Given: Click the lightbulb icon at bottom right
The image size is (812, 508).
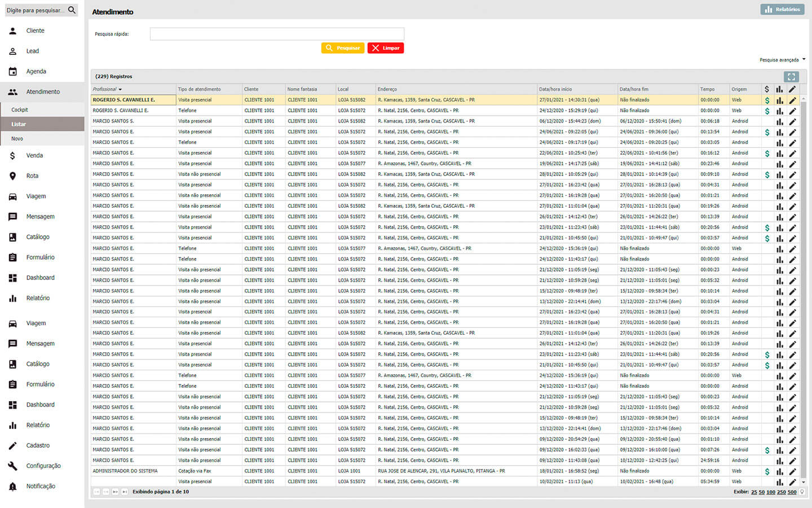Looking at the screenshot, I should 802,492.
